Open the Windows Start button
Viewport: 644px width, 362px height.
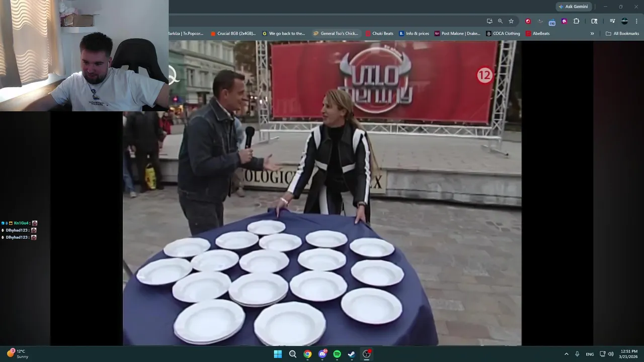pos(278,354)
